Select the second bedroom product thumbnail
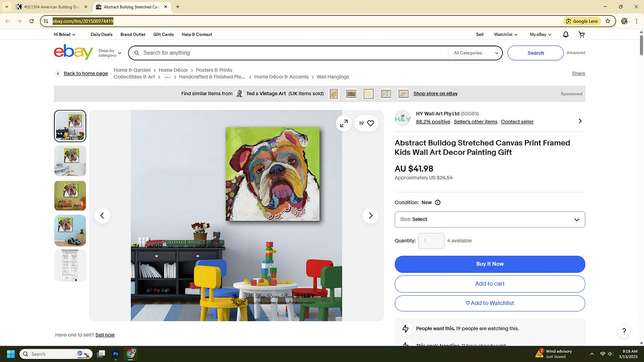Image resolution: width=644 pixels, height=362 pixels. click(70, 161)
